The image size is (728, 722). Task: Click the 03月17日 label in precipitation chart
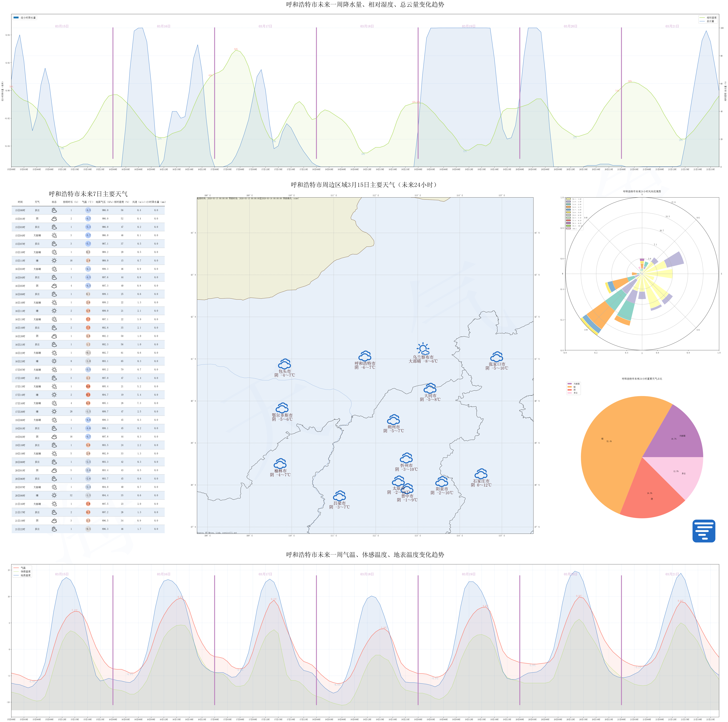tap(265, 26)
